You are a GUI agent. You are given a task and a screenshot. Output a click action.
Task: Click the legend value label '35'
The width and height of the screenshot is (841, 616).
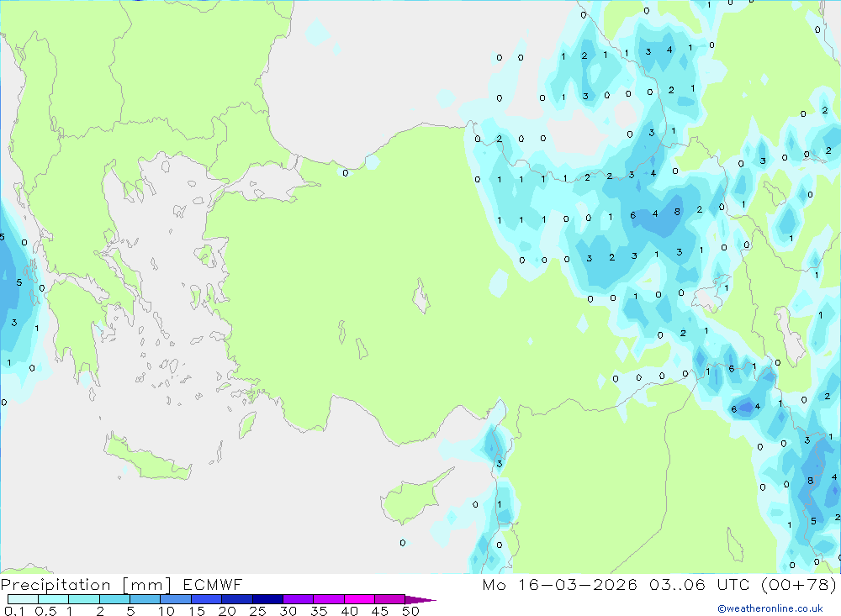point(319,611)
